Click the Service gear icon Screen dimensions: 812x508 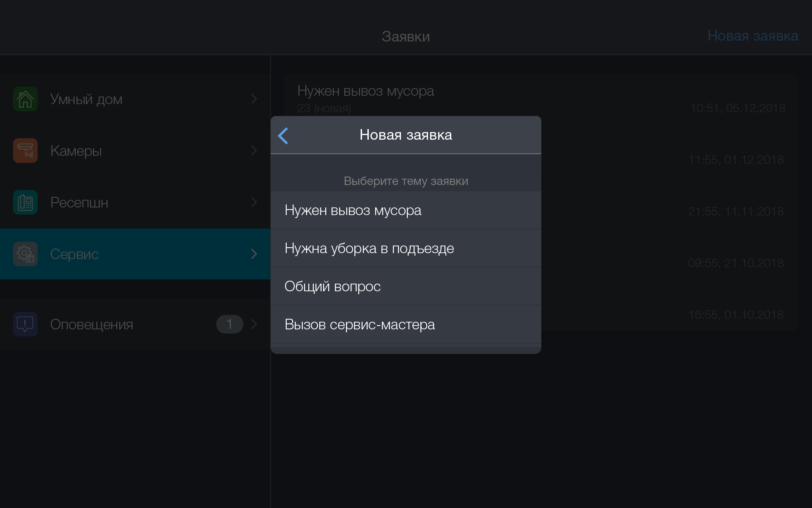click(25, 254)
